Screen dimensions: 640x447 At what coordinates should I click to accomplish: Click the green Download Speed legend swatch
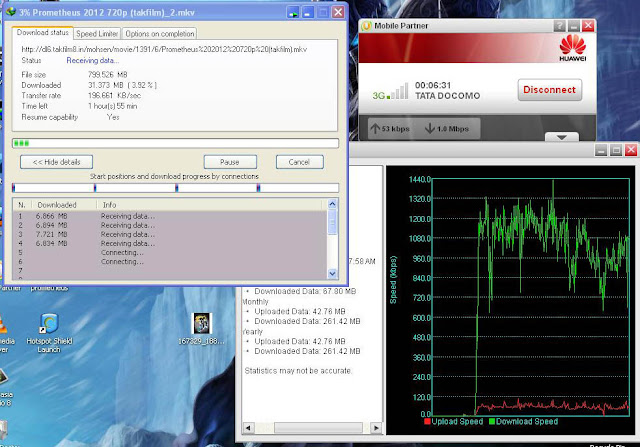click(492, 421)
